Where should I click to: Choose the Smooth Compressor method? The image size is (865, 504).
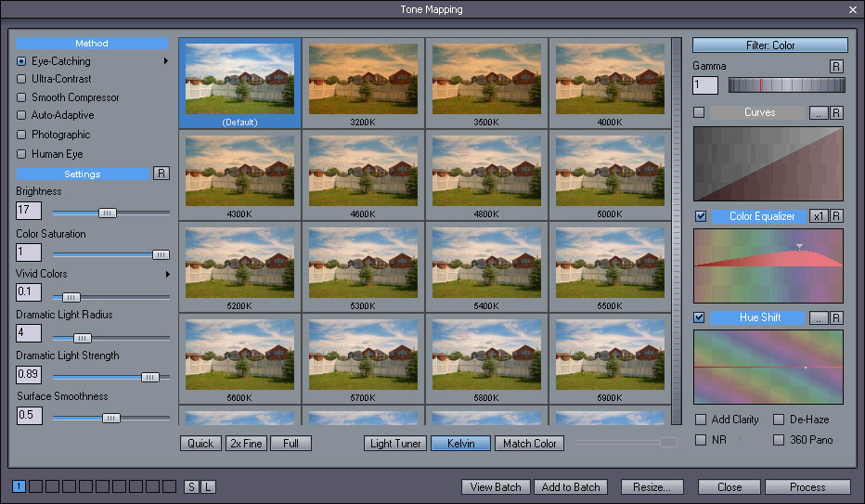coord(21,97)
